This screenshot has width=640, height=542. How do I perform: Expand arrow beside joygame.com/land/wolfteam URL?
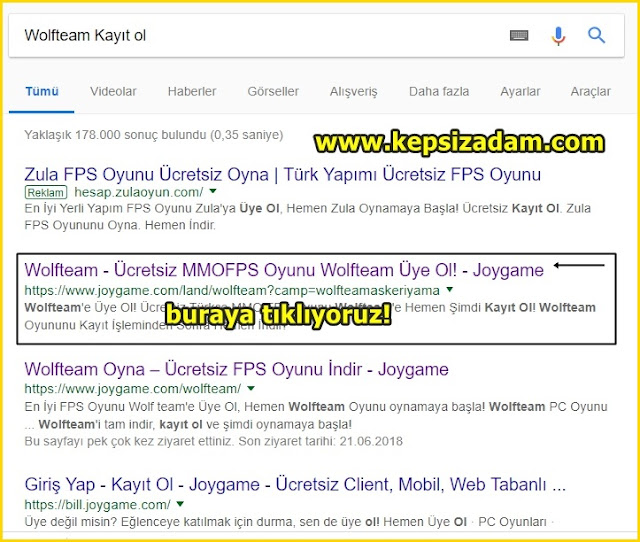450,289
